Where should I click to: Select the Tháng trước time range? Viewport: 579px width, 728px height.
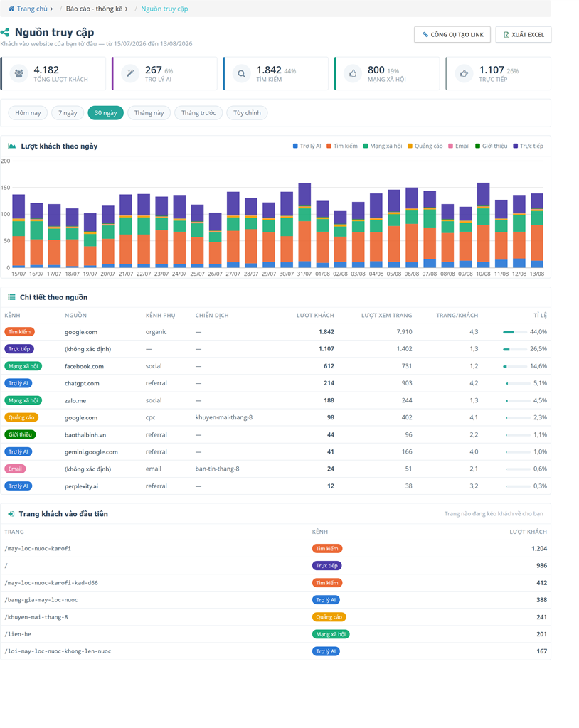[x=198, y=113]
